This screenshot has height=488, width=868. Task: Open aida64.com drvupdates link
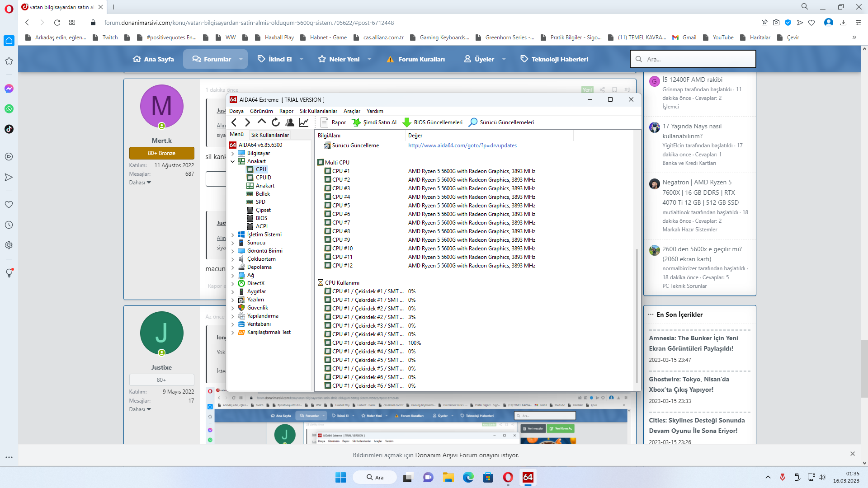pos(462,145)
